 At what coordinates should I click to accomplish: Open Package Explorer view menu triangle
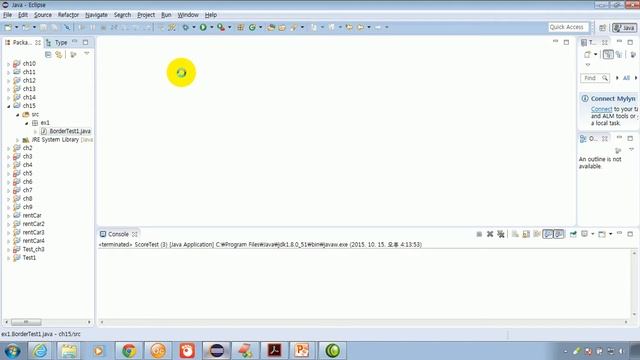tap(87, 53)
